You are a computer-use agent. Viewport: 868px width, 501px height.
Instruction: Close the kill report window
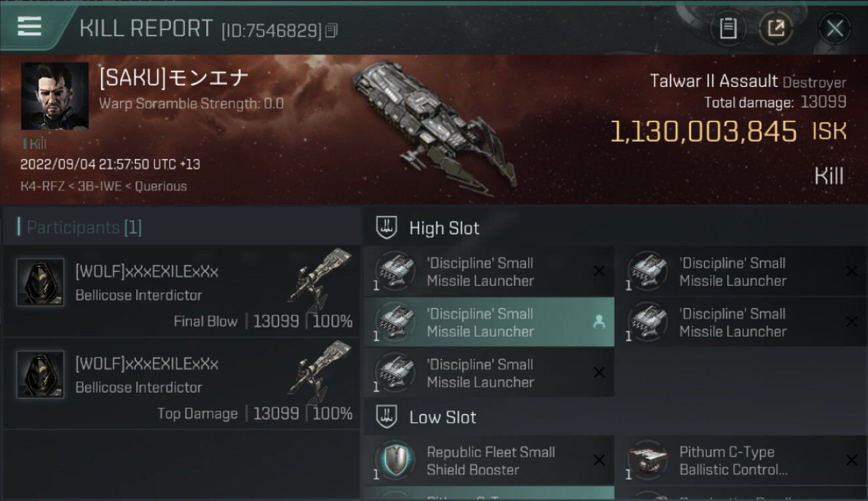point(835,28)
